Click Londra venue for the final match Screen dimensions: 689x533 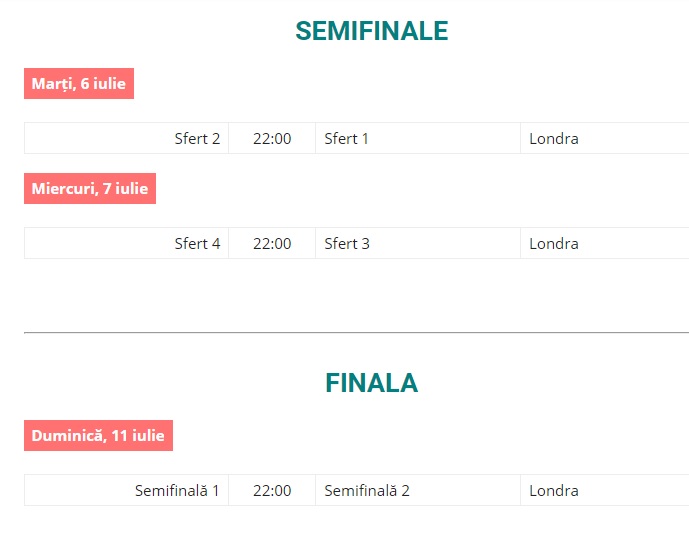click(554, 491)
